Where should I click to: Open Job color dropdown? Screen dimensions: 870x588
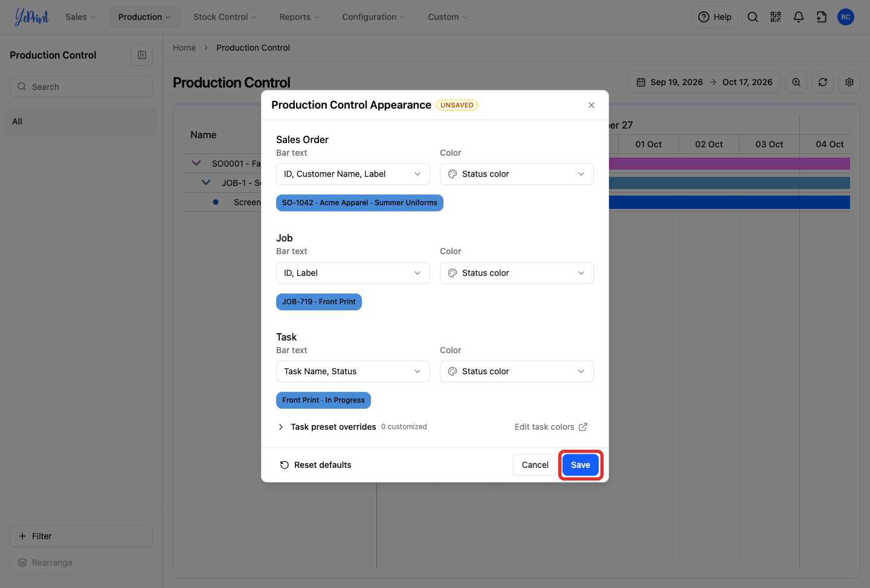[x=517, y=273]
